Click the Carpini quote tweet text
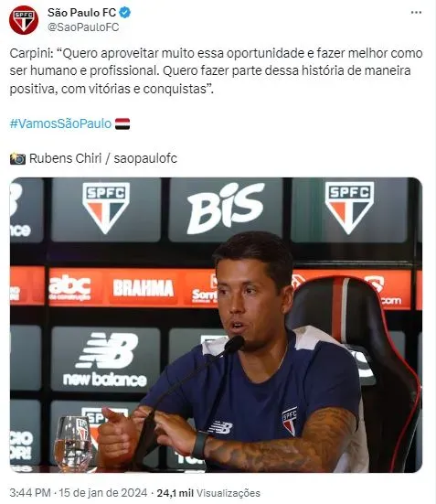Screen dimensions: 436x504 (x=216, y=71)
